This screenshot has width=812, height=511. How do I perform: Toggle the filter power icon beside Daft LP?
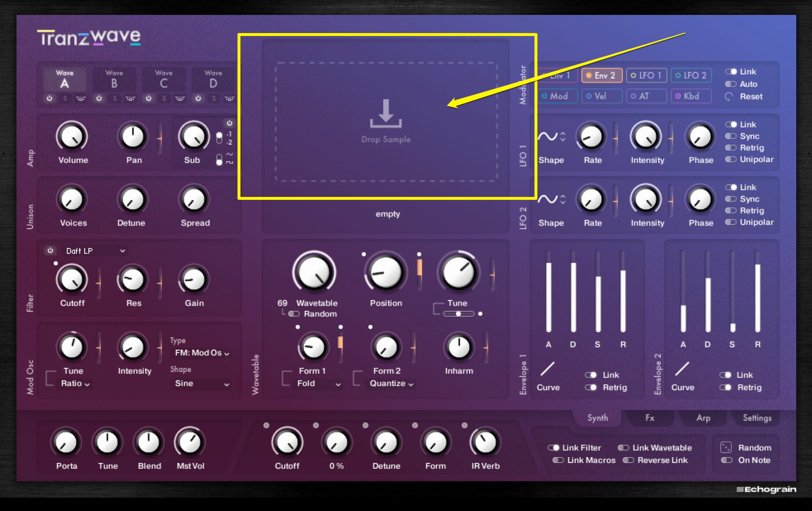(50, 251)
